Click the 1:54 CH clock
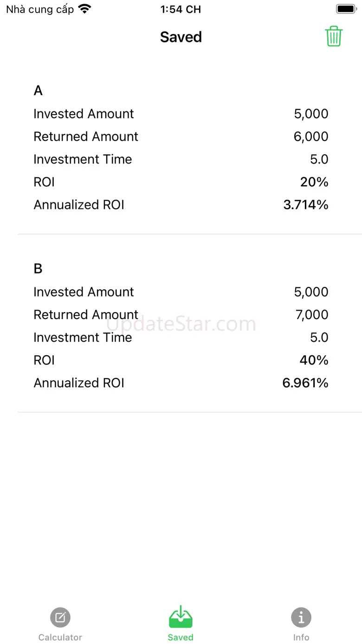 (x=181, y=9)
